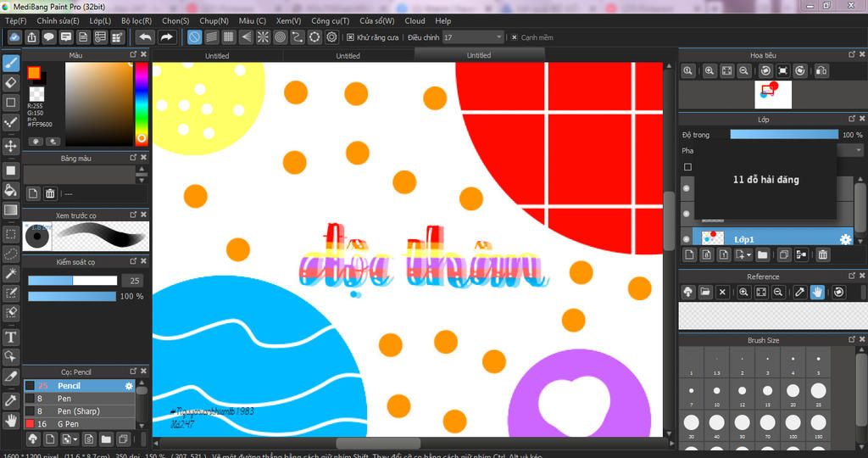Select the Pen brush in list
The image size is (868, 458).
pos(79,399)
